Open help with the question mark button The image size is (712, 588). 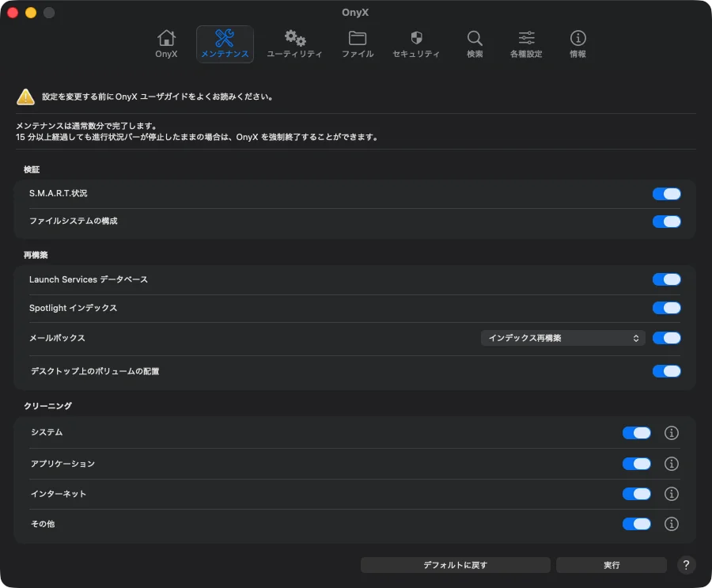pos(686,565)
